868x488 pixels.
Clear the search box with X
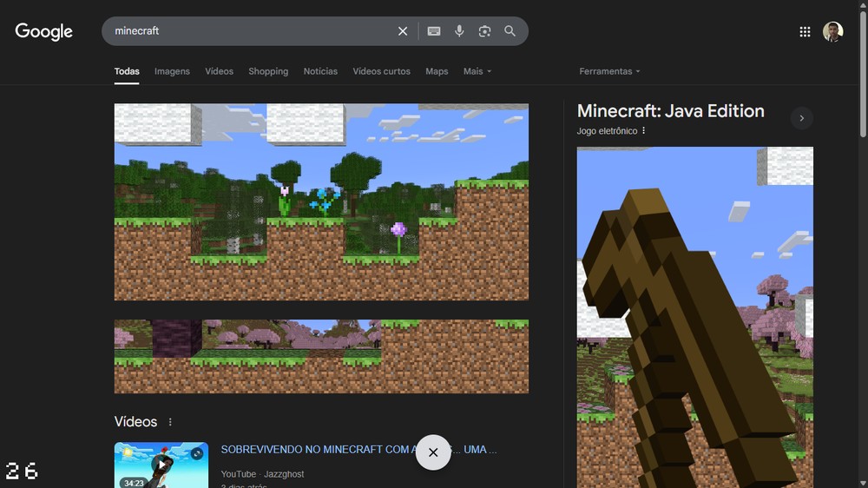[403, 31]
